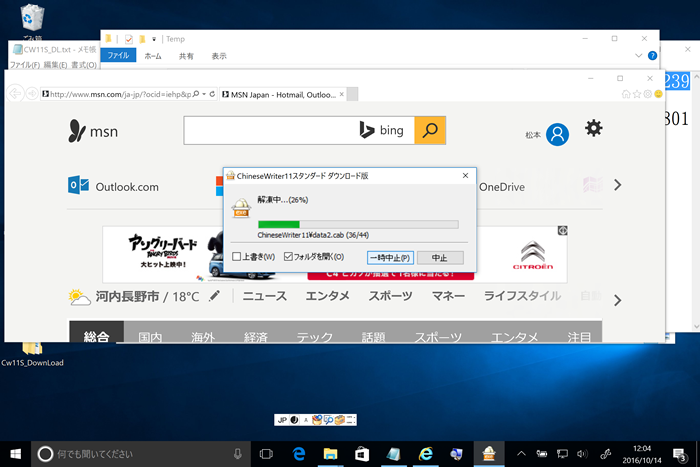
Task: Click Internet Explorer home icon
Action: click(x=626, y=94)
